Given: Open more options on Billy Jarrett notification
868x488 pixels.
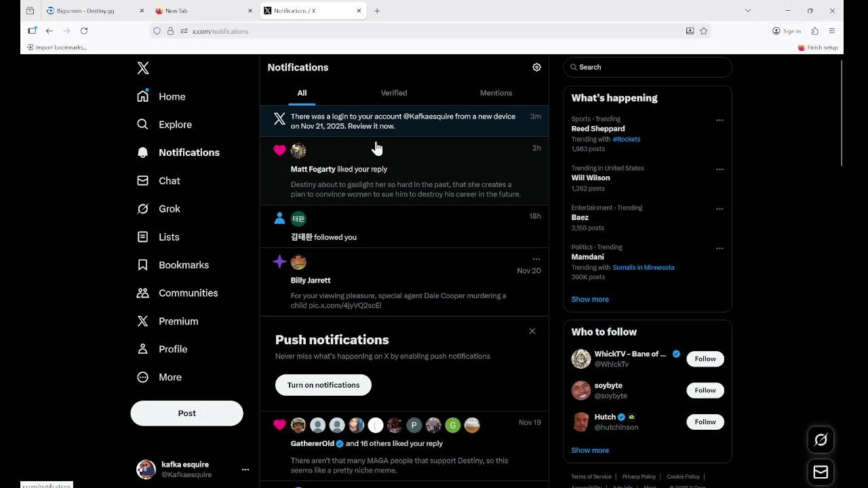Looking at the screenshot, I should 536,259.
